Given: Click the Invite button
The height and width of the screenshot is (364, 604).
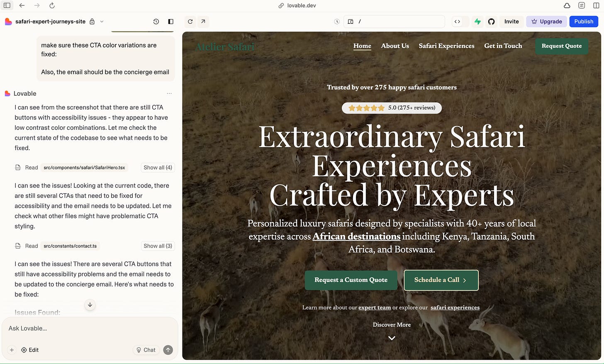Looking at the screenshot, I should tap(511, 22).
